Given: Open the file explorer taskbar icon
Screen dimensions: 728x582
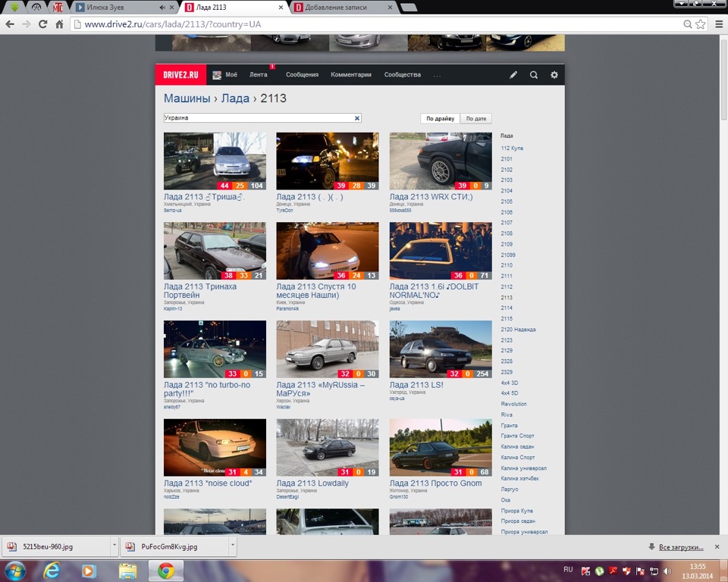Looking at the screenshot, I should coord(127,571).
